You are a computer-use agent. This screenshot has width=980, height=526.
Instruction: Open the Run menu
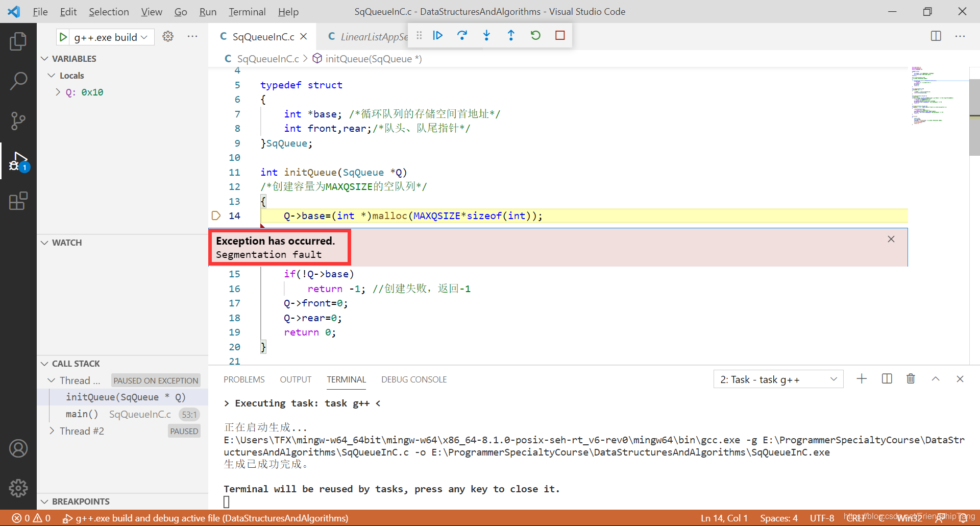coord(207,11)
